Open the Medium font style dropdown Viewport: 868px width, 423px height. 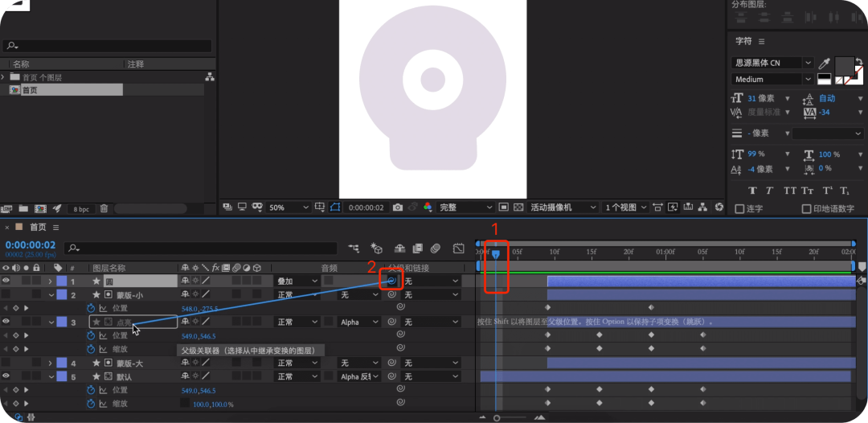[772, 79]
